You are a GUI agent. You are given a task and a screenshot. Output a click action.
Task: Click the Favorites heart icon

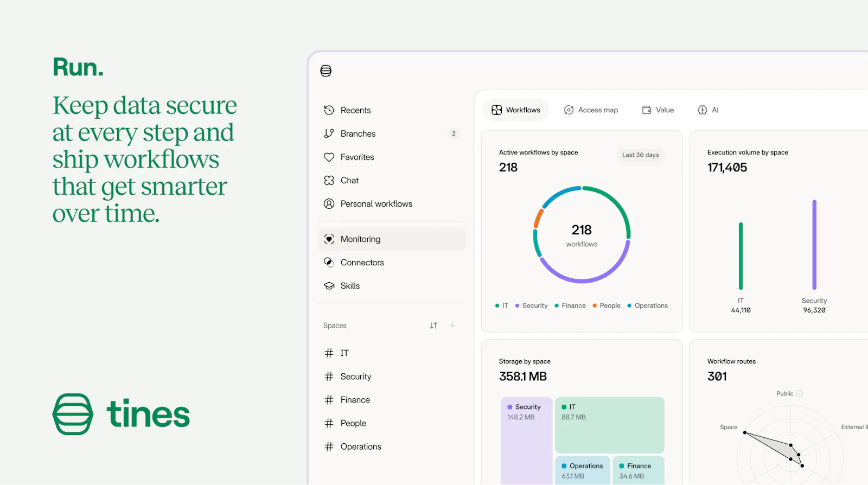329,157
